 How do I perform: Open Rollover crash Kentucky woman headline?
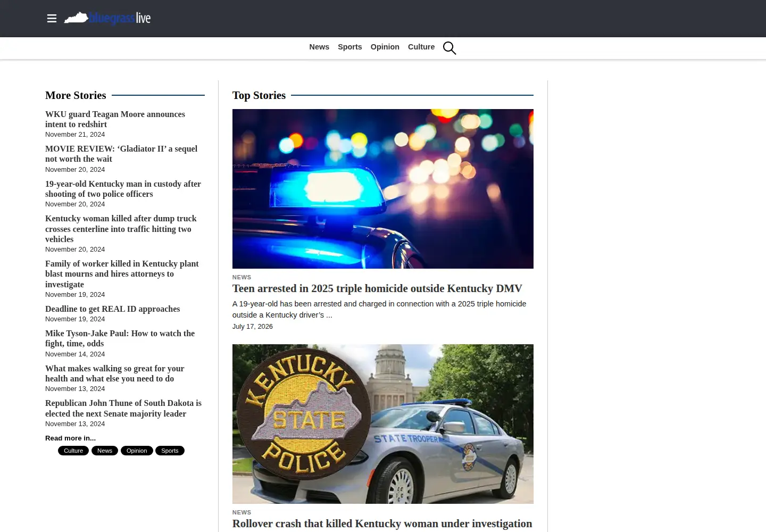pyautogui.click(x=382, y=523)
